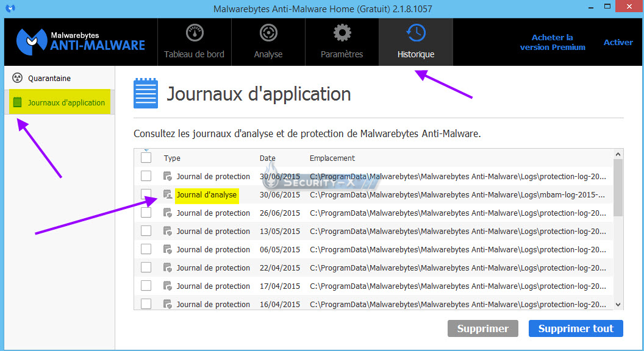
Task: Click the 16/04/2015 date cell
Action: coord(280,304)
